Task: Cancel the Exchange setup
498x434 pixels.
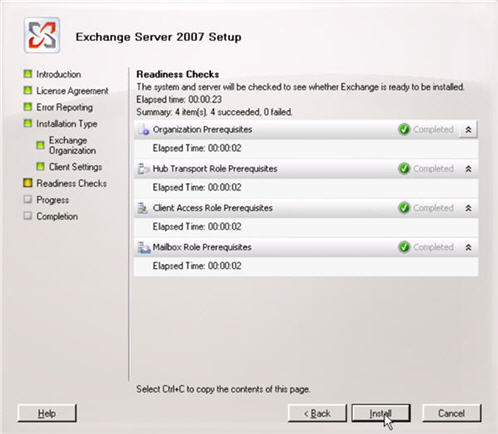Action: tap(451, 413)
